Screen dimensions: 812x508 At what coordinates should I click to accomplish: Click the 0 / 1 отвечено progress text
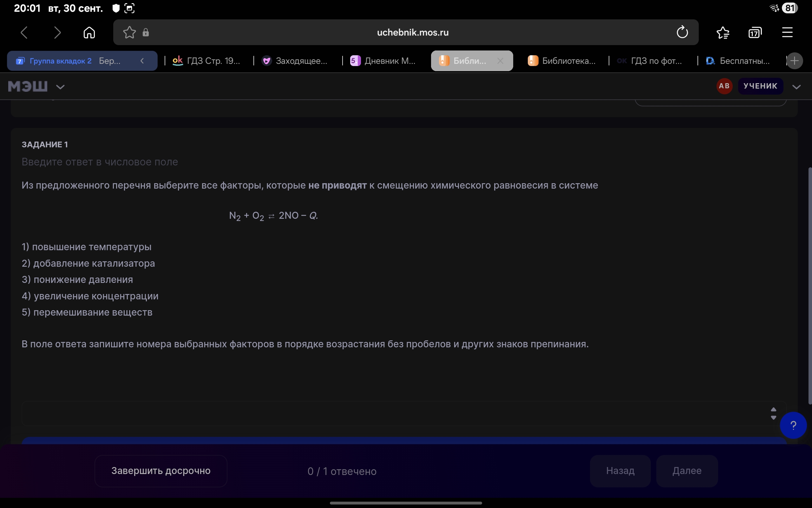342,471
